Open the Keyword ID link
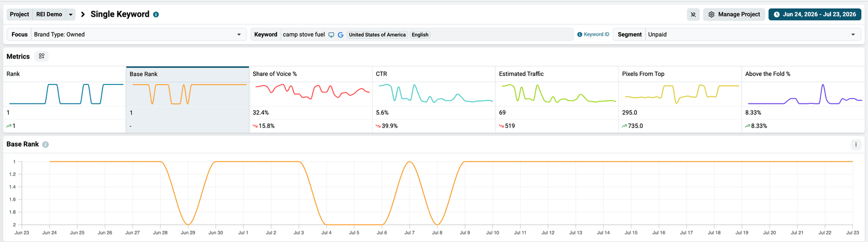 point(593,35)
